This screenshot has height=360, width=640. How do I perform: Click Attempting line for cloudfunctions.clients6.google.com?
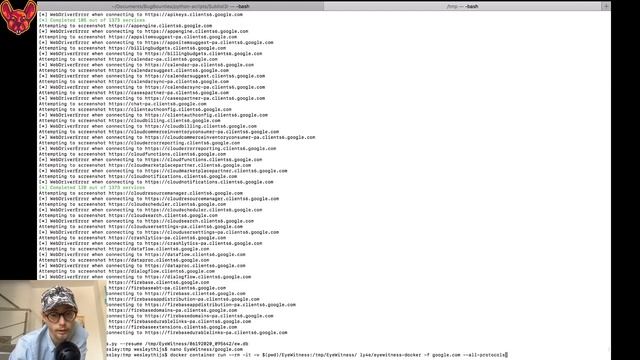[132, 154]
